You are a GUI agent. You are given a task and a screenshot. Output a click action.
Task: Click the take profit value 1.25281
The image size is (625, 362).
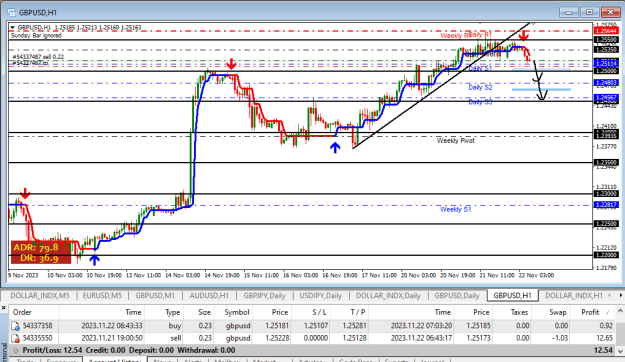[x=354, y=326]
